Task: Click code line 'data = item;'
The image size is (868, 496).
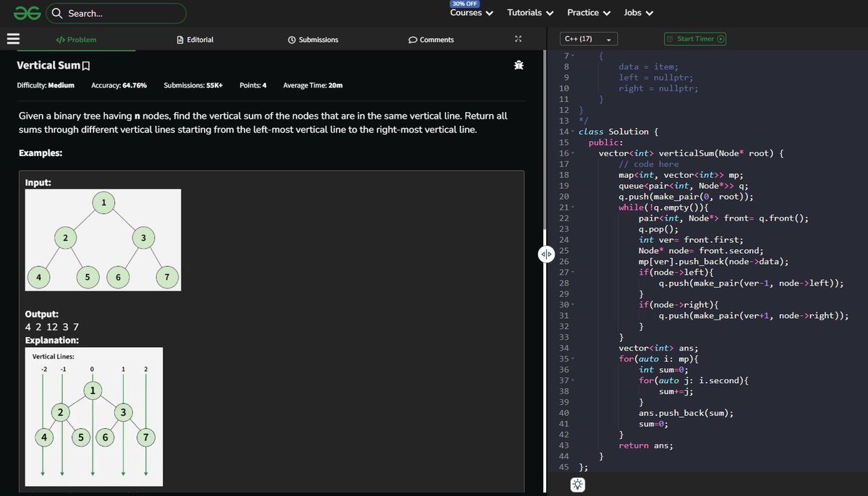Action: pyautogui.click(x=648, y=67)
